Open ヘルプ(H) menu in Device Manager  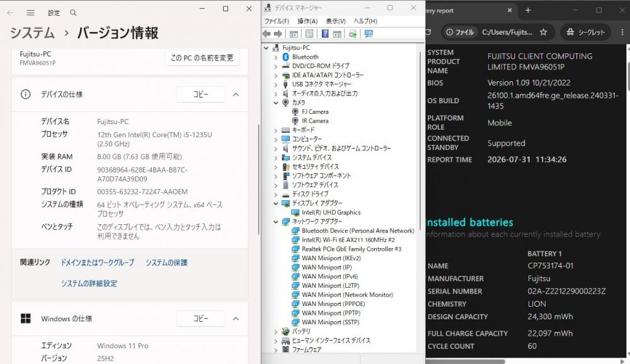365,21
